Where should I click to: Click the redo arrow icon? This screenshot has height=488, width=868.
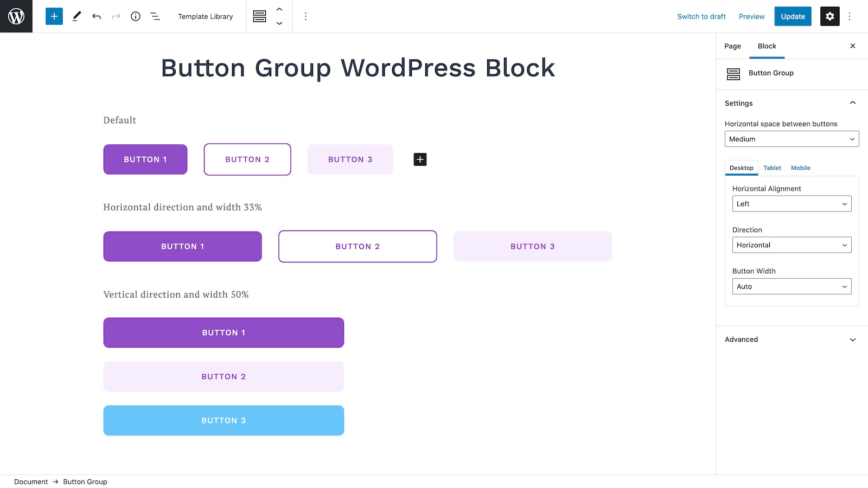tap(116, 16)
